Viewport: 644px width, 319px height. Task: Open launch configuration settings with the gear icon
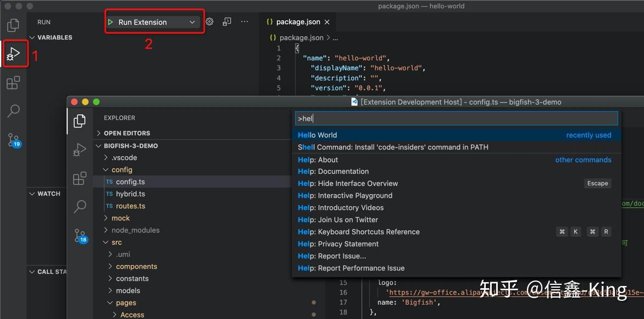(x=209, y=21)
